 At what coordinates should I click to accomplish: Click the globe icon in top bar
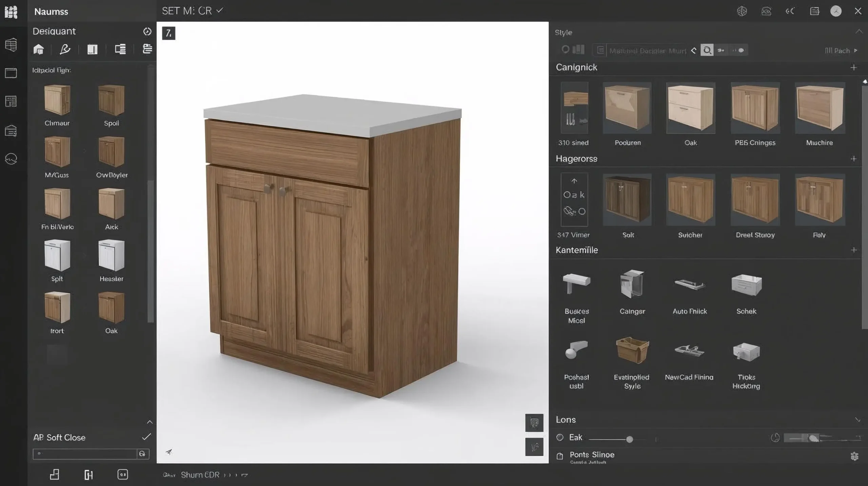742,11
